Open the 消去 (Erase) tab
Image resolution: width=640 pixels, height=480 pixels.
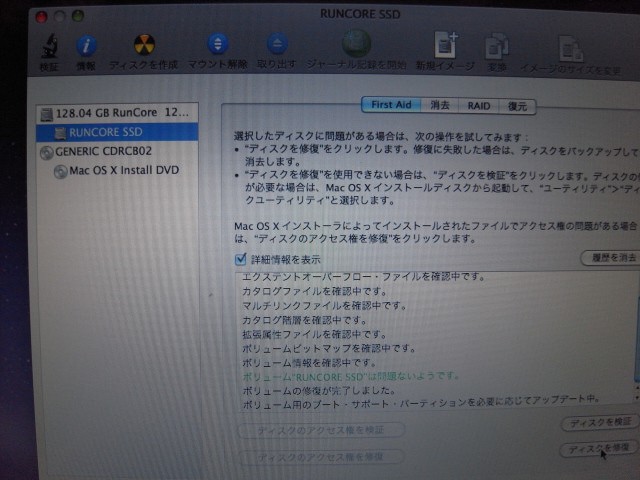(x=440, y=105)
